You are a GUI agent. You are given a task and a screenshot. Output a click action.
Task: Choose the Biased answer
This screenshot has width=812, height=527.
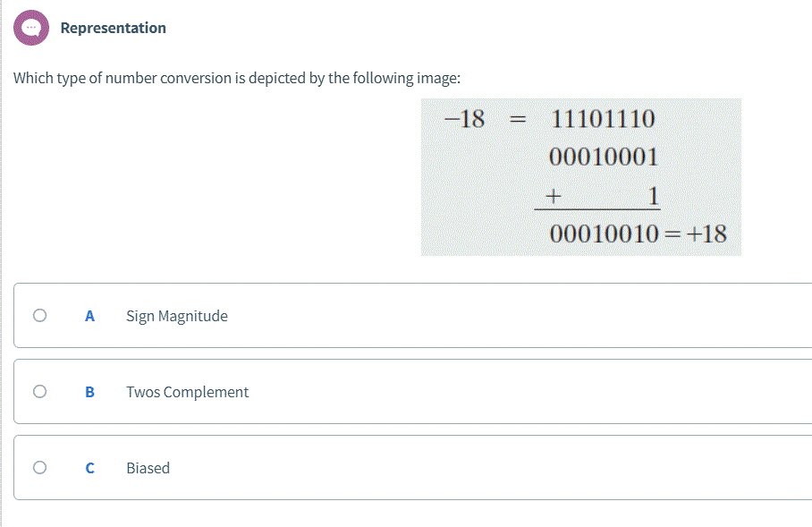point(148,467)
